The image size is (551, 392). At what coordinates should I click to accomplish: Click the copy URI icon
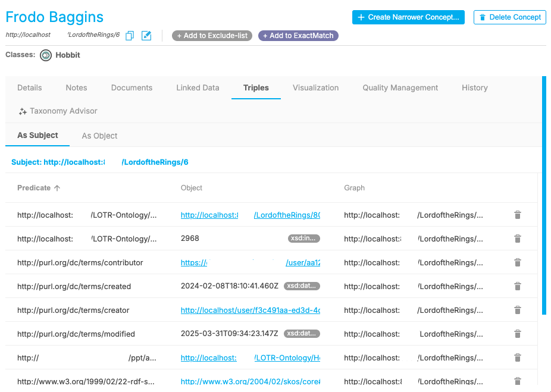(x=130, y=36)
